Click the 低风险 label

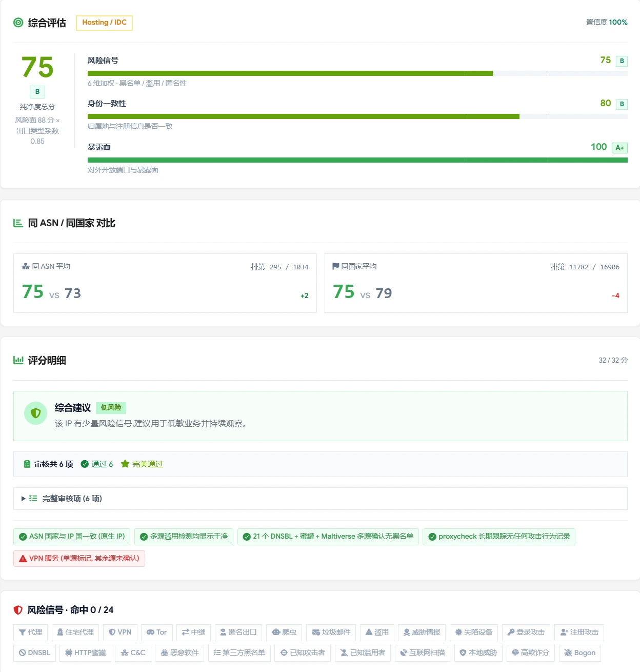coord(111,408)
